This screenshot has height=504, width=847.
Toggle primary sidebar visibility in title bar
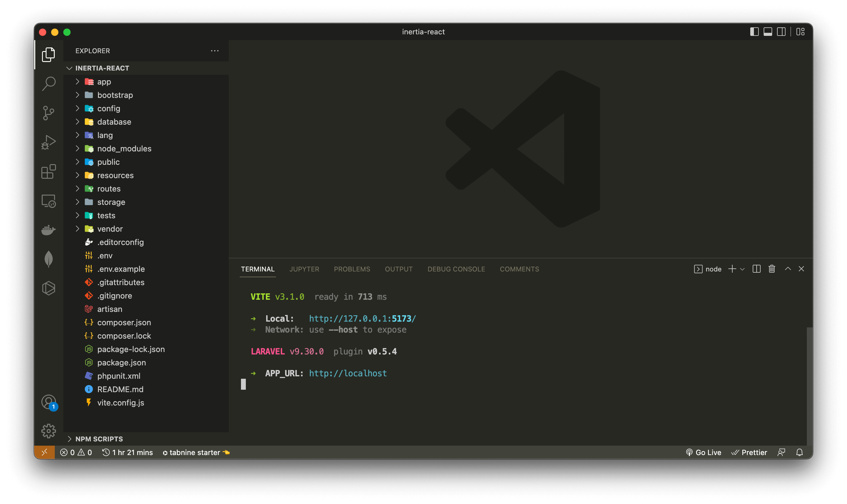click(x=754, y=32)
